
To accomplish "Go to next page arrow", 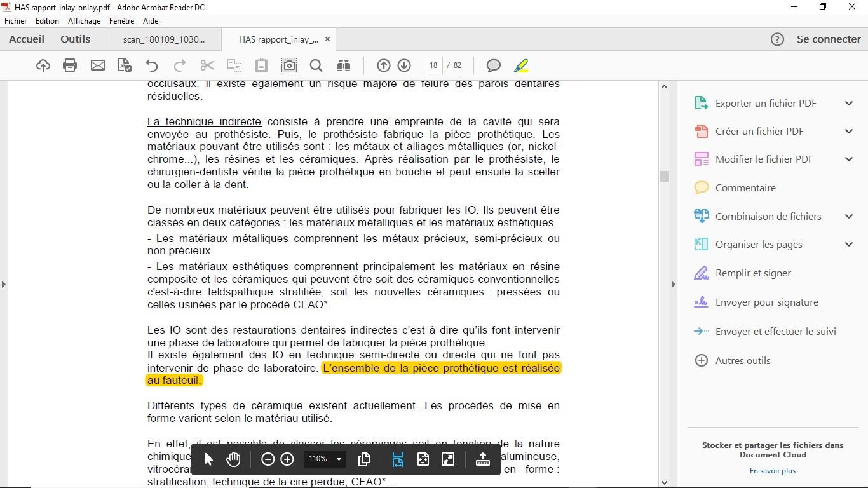I will (x=404, y=65).
